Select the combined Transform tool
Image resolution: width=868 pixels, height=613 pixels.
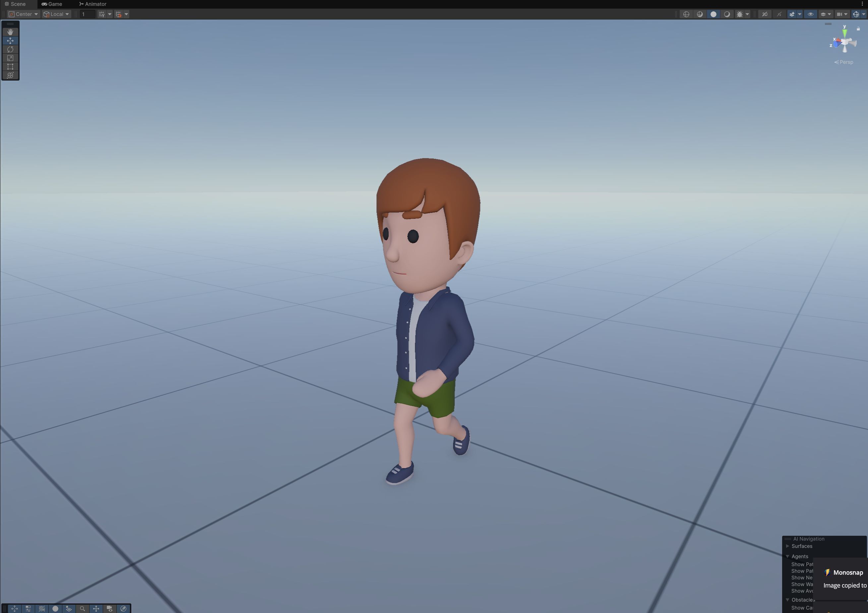coord(10,75)
